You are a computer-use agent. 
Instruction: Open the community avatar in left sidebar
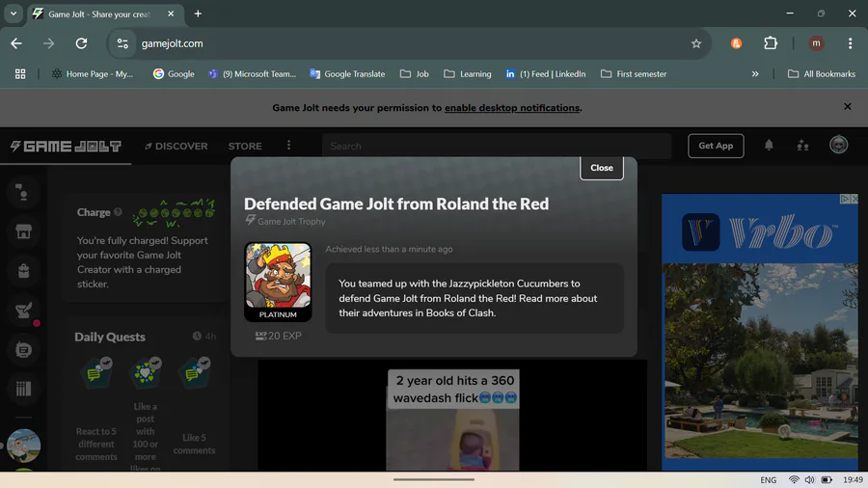click(x=23, y=446)
